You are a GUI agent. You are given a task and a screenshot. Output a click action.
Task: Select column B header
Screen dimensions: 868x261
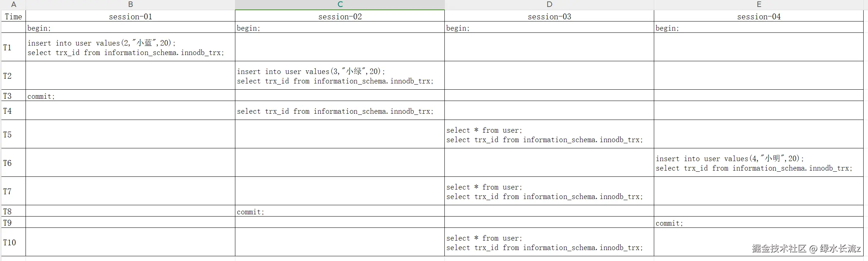pyautogui.click(x=130, y=4)
